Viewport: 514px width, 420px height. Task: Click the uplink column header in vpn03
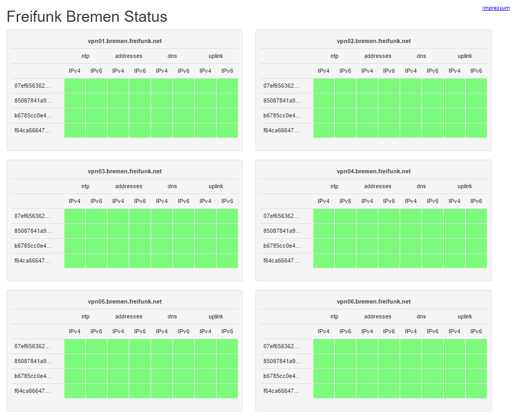point(216,186)
